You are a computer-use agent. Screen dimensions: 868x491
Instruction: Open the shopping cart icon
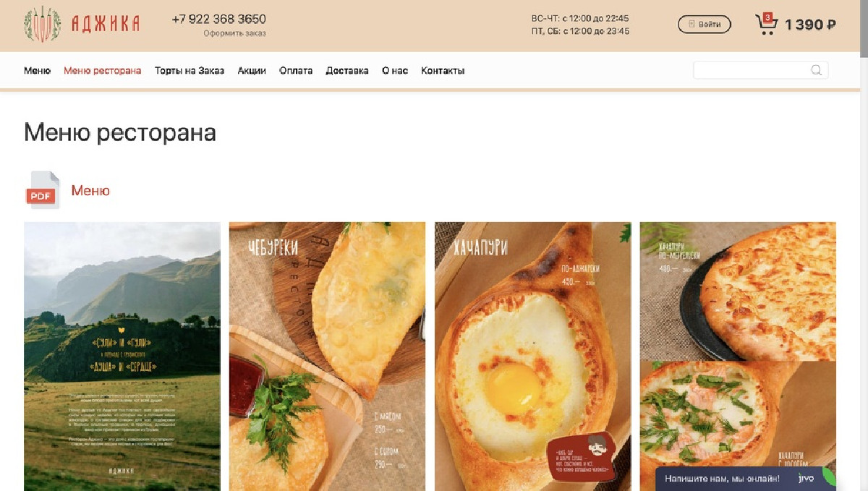pyautogui.click(x=766, y=24)
